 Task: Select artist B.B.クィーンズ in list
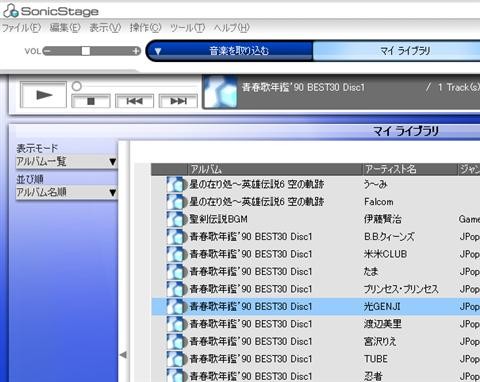pos(389,237)
